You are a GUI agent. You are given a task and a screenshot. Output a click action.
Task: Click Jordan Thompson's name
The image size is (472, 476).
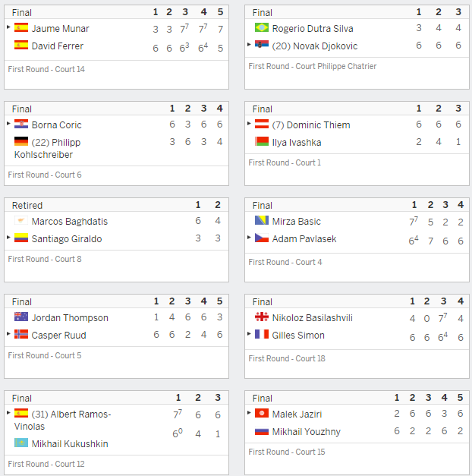click(70, 318)
